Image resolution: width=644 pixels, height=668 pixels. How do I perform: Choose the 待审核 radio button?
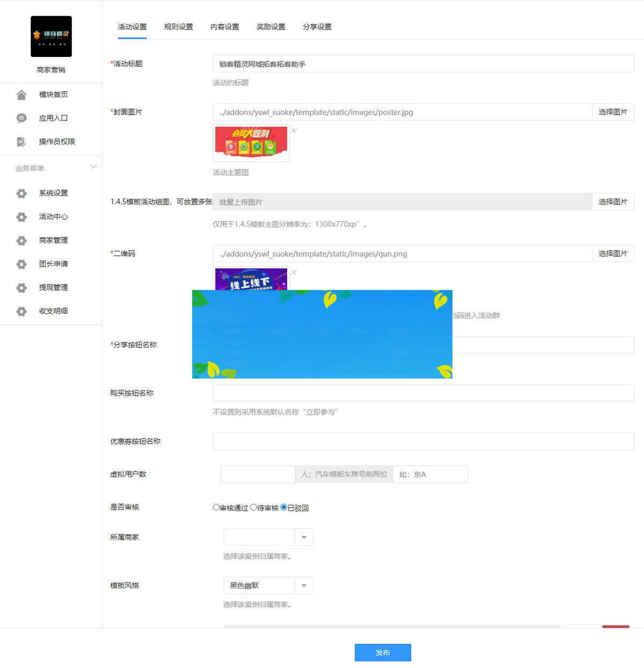click(x=253, y=506)
